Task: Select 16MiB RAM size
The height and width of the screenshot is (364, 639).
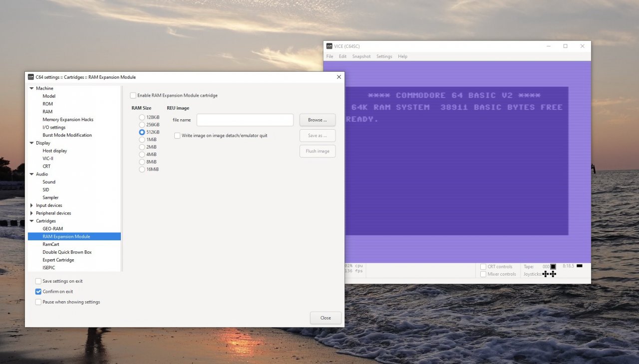Action: pyautogui.click(x=142, y=170)
